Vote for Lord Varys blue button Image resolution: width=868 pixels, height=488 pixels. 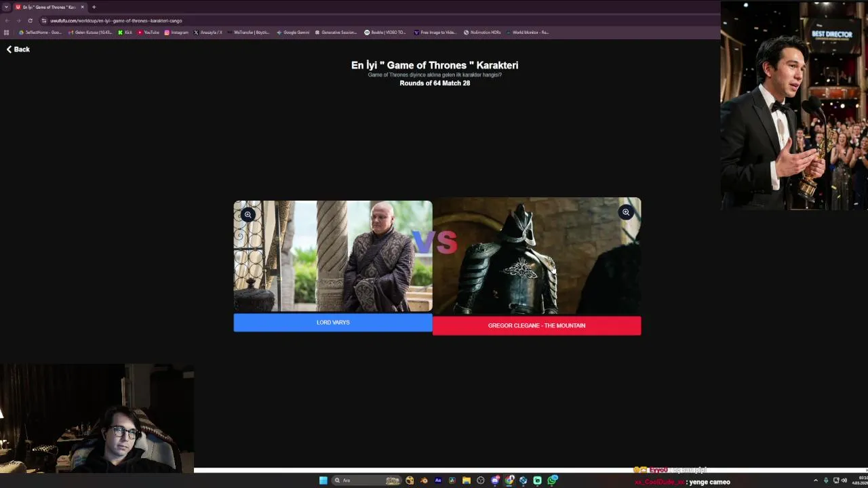tap(333, 323)
